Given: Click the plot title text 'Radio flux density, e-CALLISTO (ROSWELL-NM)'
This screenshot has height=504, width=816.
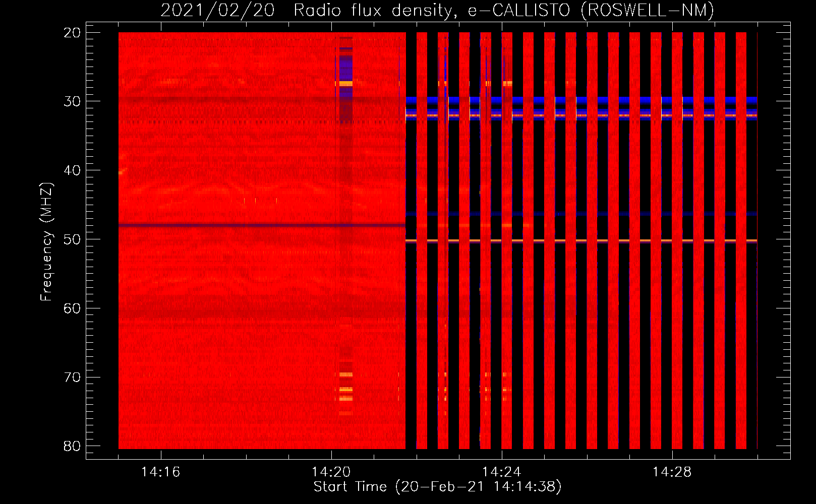Looking at the screenshot, I should pyautogui.click(x=503, y=10).
